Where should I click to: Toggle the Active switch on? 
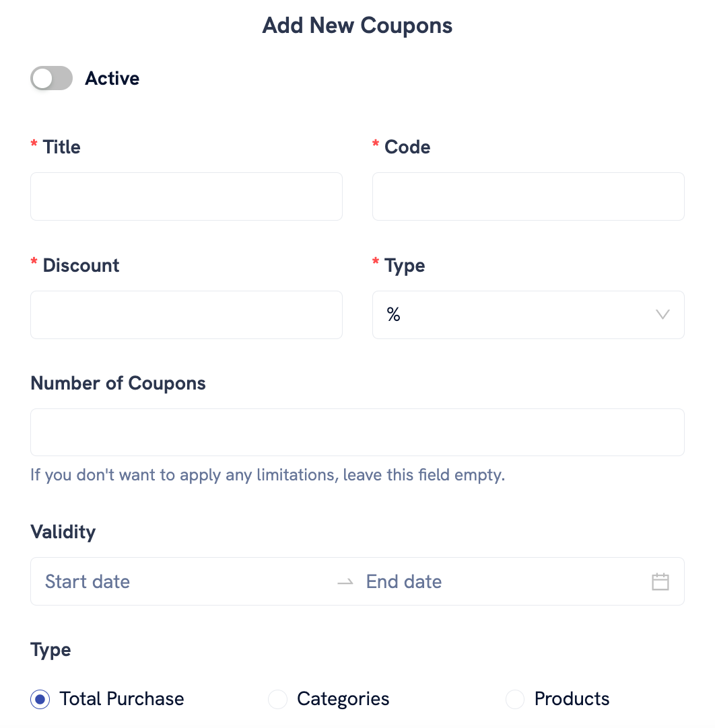[x=52, y=78]
